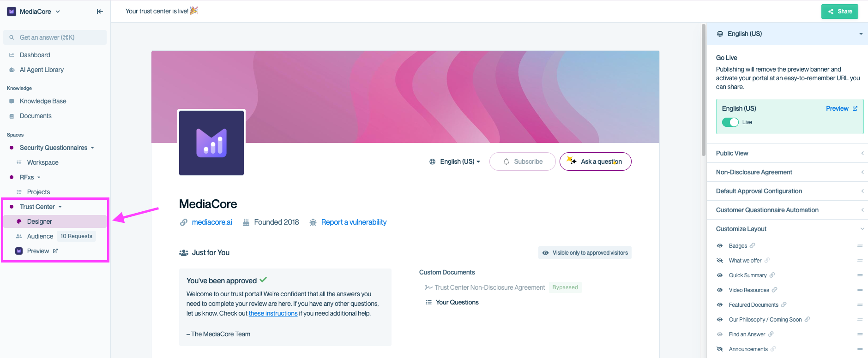Click the drag handle on Quick Summary row

860,275
